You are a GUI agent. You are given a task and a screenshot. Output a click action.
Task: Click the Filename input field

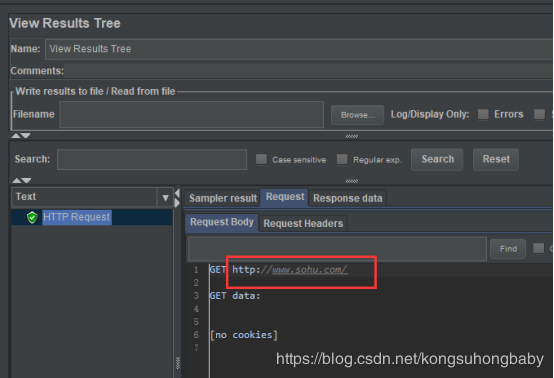pyautogui.click(x=191, y=114)
